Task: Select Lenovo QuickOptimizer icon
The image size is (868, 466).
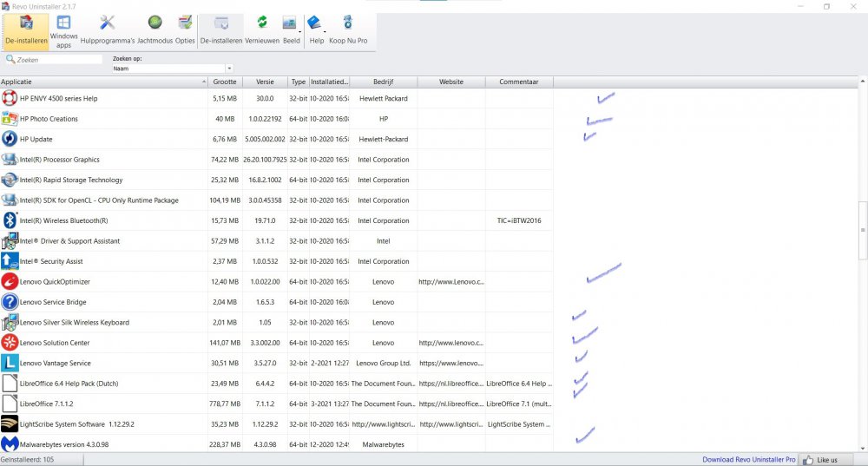Action: coord(10,282)
